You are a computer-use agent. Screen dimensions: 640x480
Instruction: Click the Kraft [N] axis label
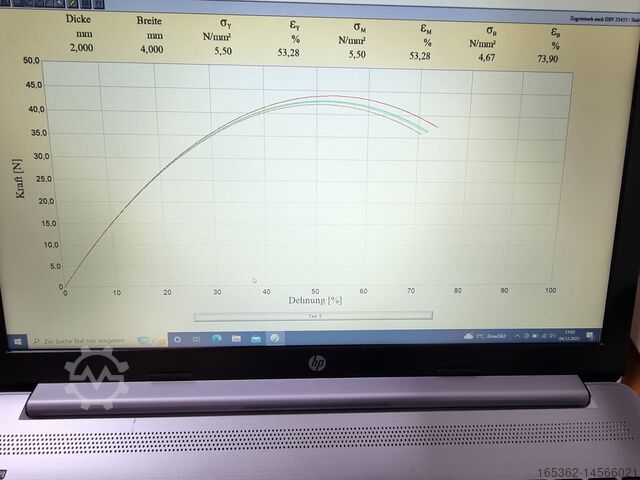[21, 177]
